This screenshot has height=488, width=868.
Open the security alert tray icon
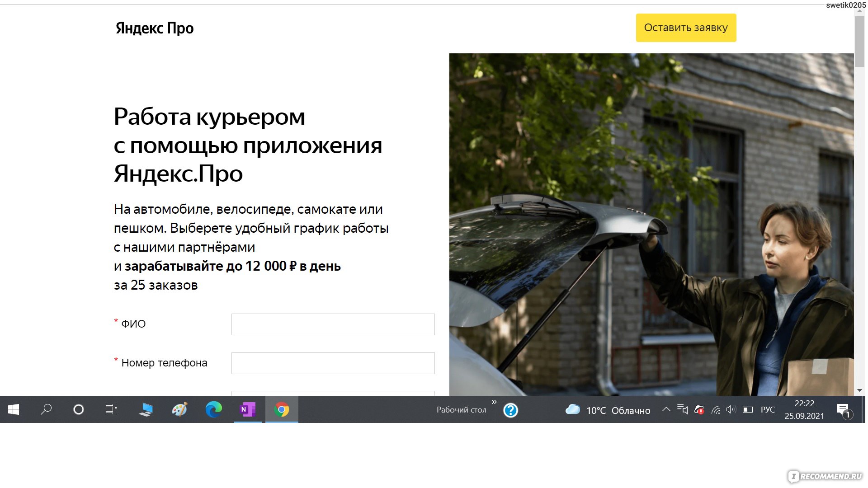(699, 410)
